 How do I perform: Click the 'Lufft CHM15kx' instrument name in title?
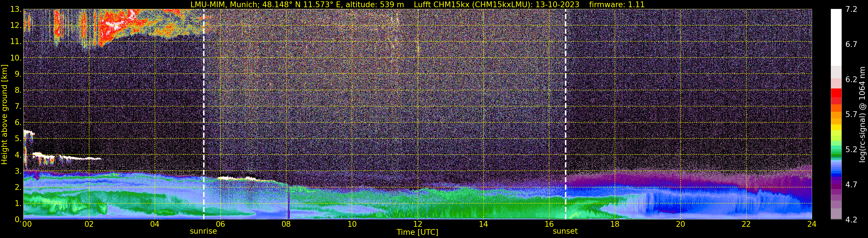[441, 4]
